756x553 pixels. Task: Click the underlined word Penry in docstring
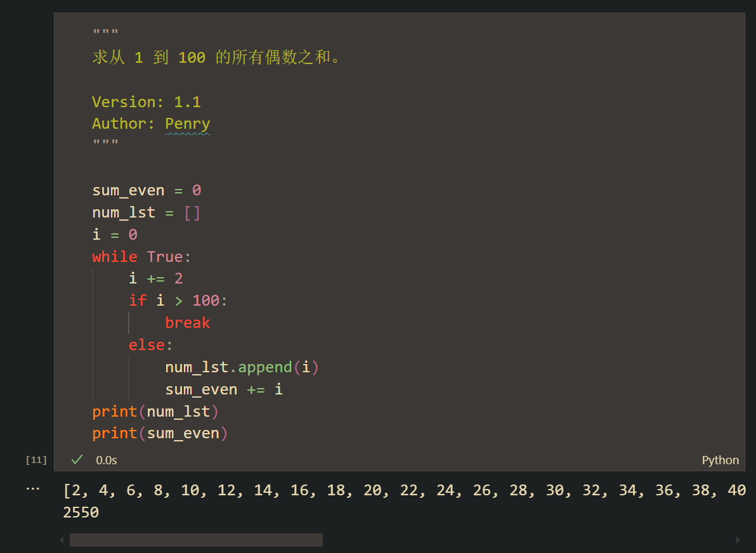pyautogui.click(x=187, y=124)
